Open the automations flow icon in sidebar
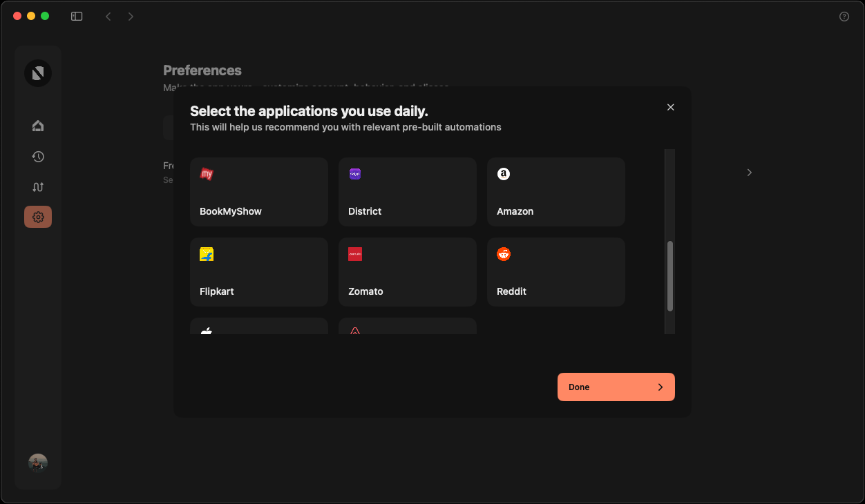This screenshot has width=865, height=504. click(x=38, y=187)
